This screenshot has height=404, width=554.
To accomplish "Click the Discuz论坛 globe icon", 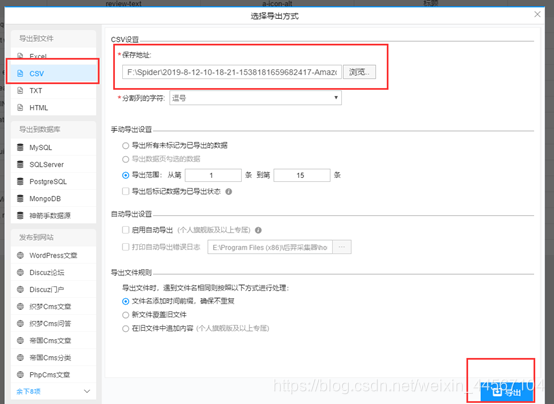I will click(x=20, y=272).
